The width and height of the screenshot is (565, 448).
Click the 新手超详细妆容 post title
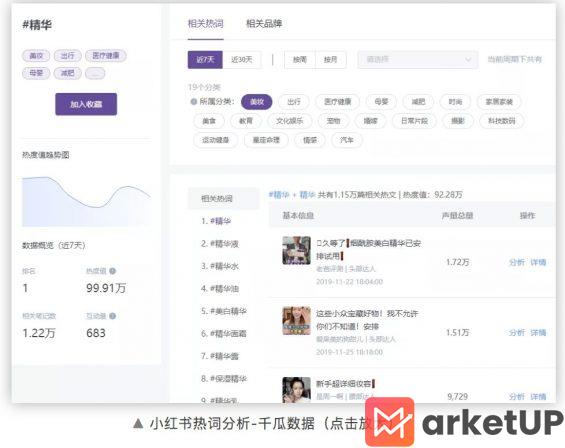click(x=346, y=384)
